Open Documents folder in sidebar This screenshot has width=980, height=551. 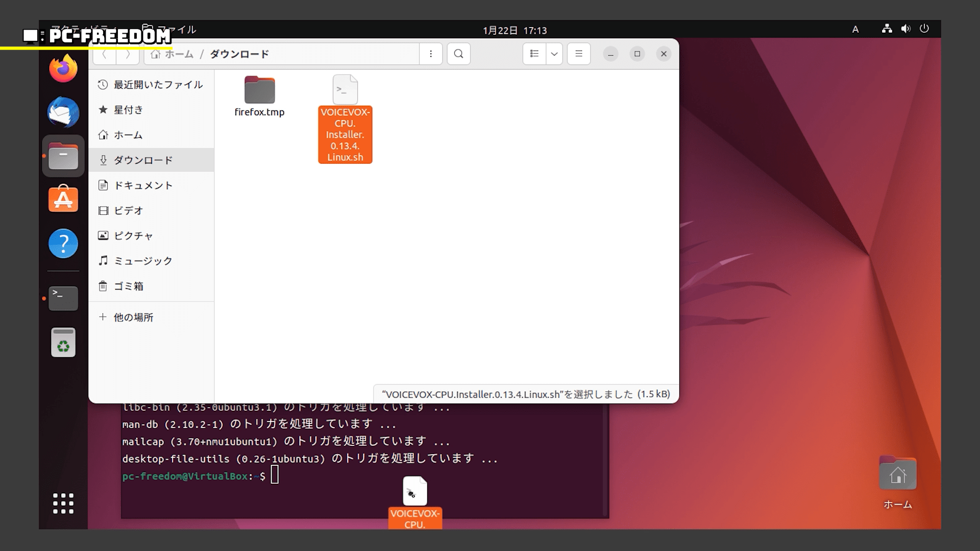pyautogui.click(x=143, y=185)
